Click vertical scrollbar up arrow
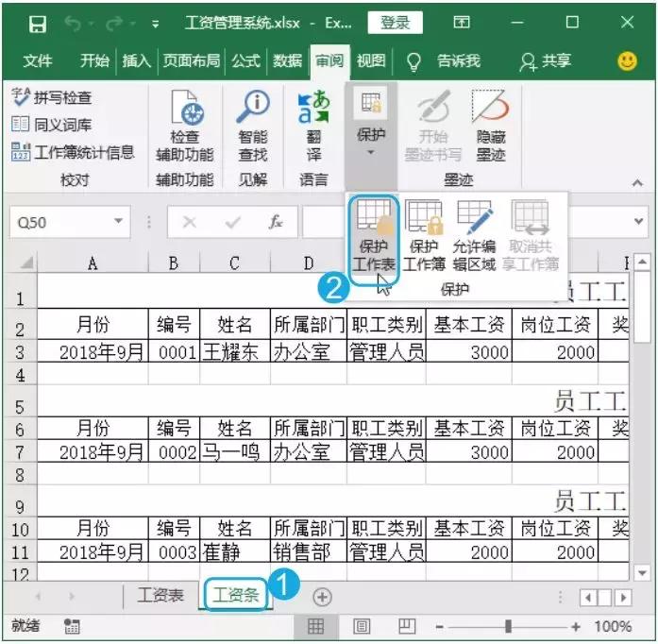The height and width of the screenshot is (644, 658). pos(642,263)
